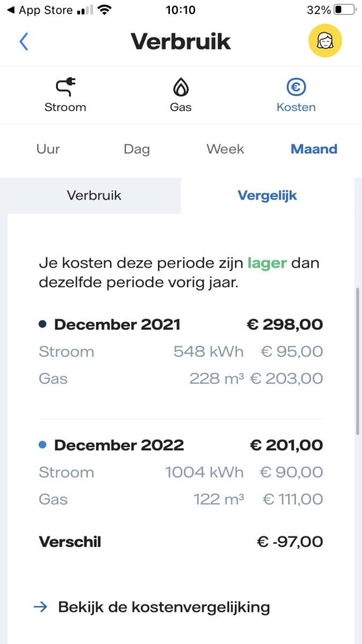Tap the blue back chevron

[x=24, y=41]
